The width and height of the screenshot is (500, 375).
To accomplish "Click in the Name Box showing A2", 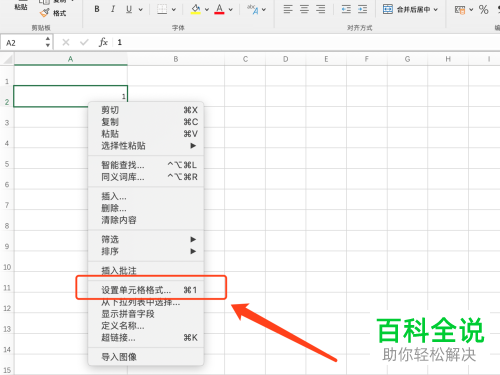I will click(x=23, y=43).
